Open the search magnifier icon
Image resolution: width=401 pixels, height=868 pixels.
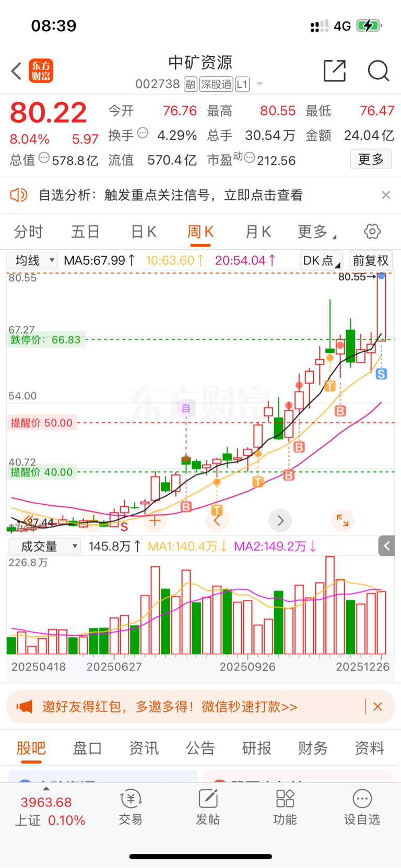(x=378, y=70)
